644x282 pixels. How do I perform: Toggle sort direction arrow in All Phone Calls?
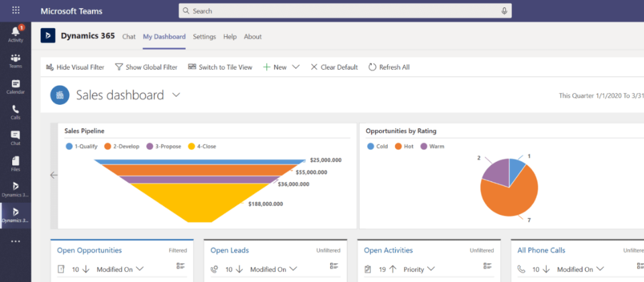click(x=546, y=269)
